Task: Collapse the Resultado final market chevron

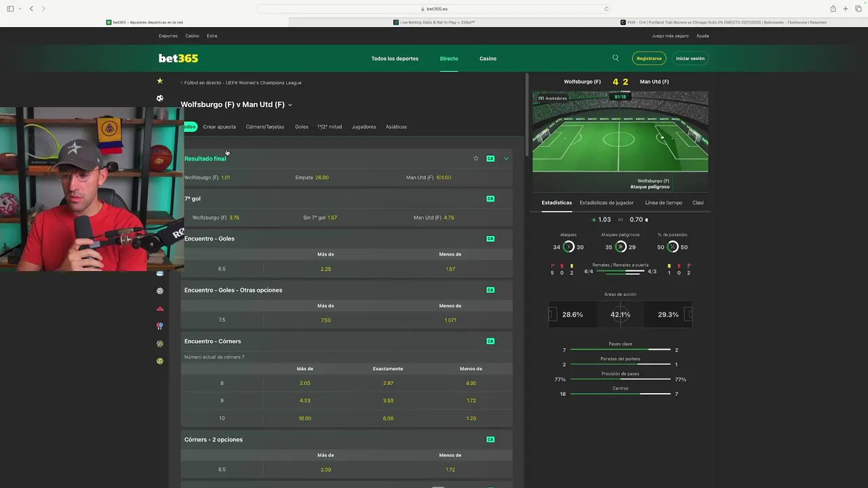Action: click(506, 159)
